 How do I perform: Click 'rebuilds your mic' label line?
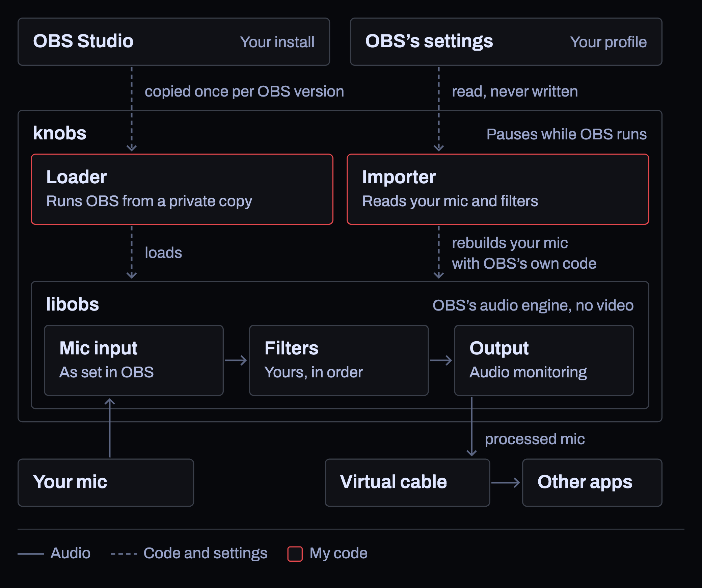tap(510, 243)
